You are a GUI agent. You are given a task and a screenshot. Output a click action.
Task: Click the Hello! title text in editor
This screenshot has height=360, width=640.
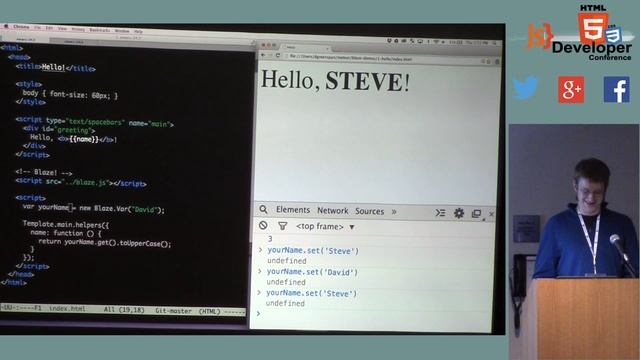(x=53, y=67)
